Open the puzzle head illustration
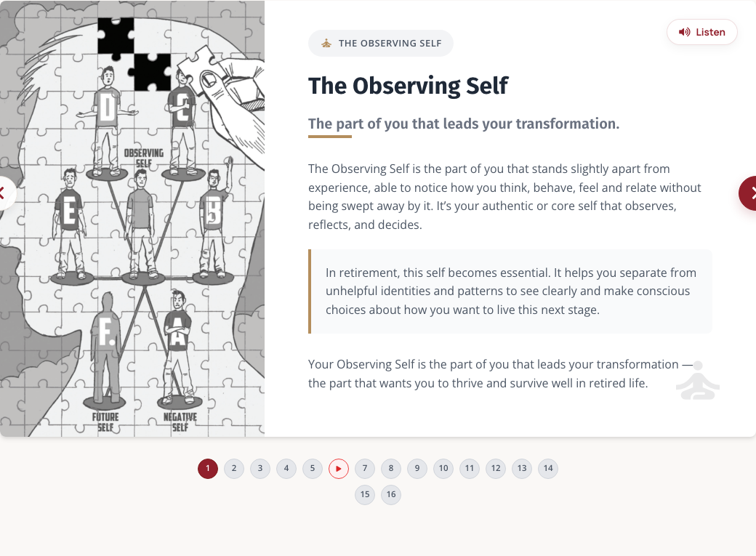The width and height of the screenshot is (756, 556). pos(132,219)
